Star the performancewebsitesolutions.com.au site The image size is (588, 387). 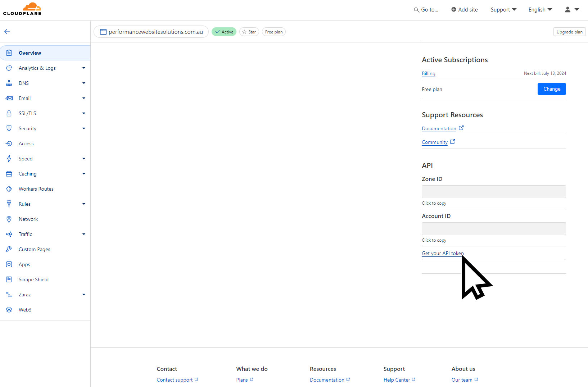(249, 32)
